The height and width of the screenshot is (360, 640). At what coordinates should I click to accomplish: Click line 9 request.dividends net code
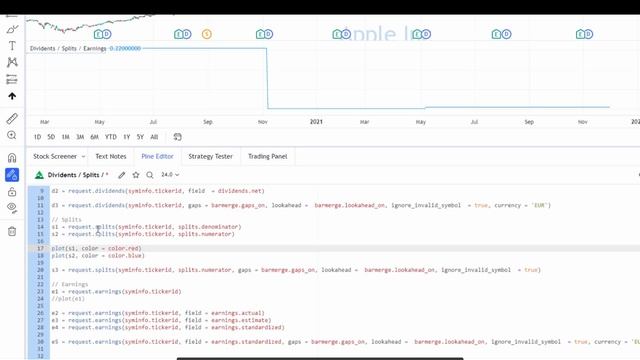(158, 191)
